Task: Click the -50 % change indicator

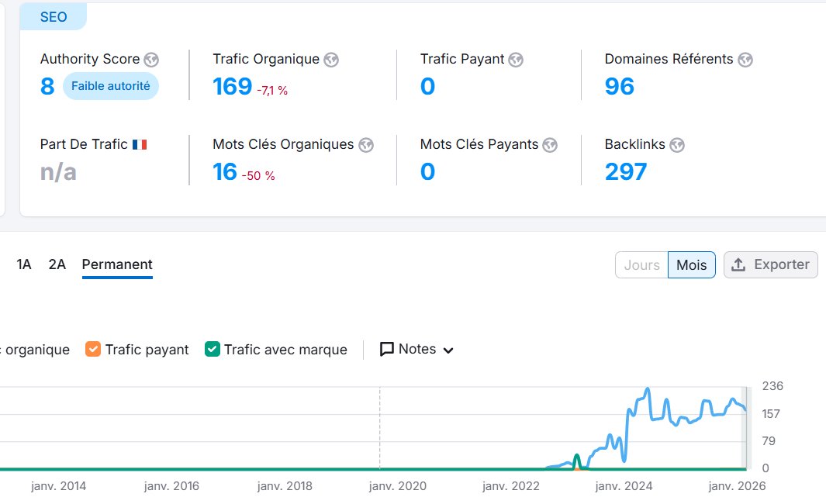Action: (x=258, y=176)
